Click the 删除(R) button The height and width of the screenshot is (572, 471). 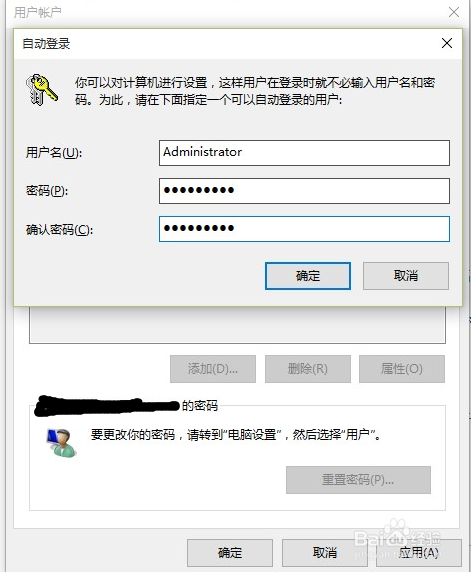[x=308, y=369]
